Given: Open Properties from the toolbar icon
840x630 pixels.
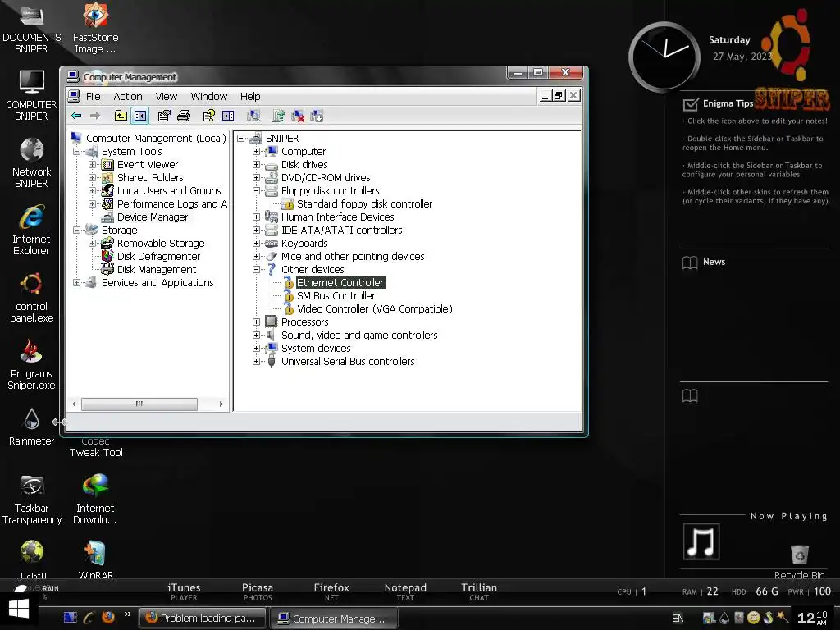Looking at the screenshot, I should pos(164,115).
